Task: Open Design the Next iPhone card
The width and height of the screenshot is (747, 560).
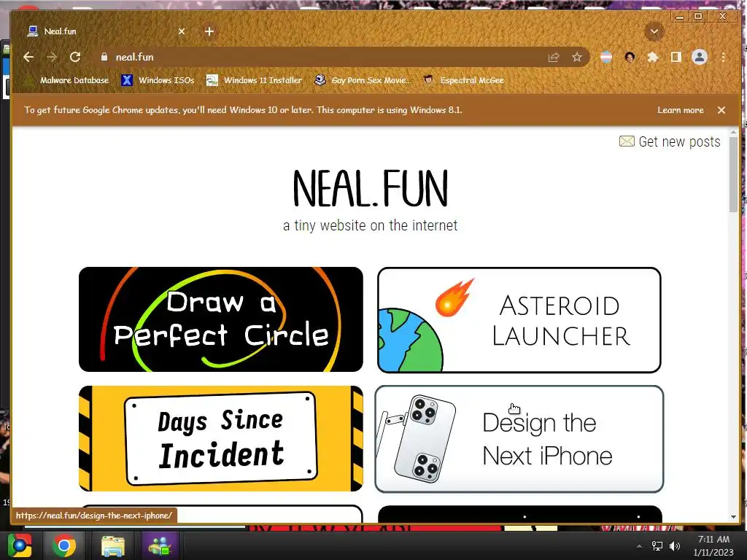Action: tap(519, 439)
